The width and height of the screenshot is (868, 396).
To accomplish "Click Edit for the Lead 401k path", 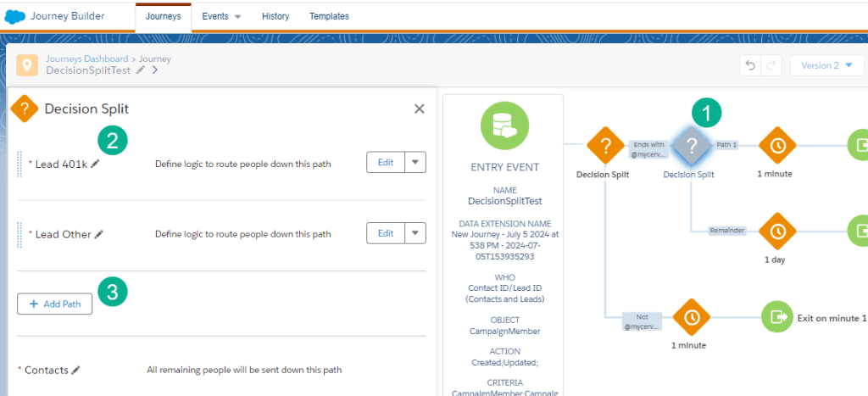I will (x=386, y=162).
